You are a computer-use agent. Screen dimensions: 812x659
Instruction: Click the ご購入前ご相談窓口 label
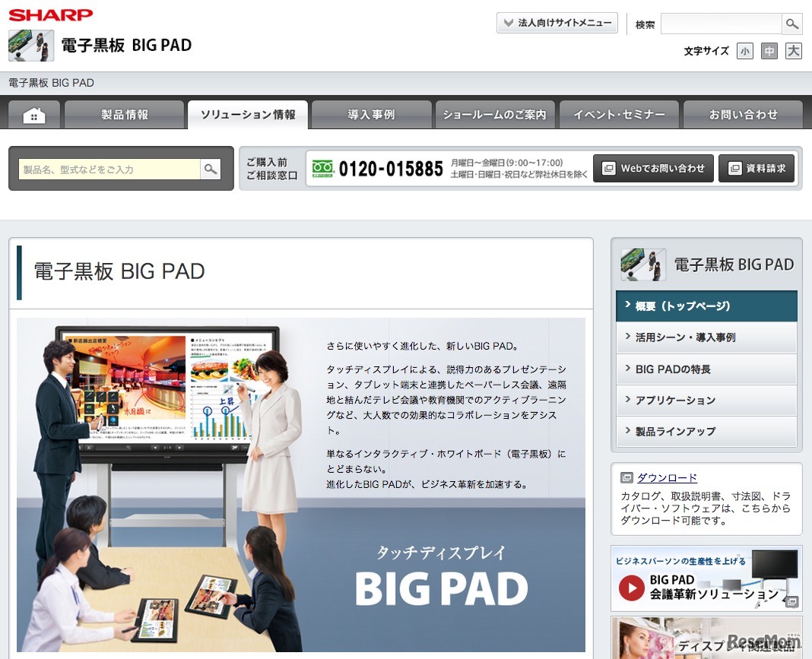point(272,169)
